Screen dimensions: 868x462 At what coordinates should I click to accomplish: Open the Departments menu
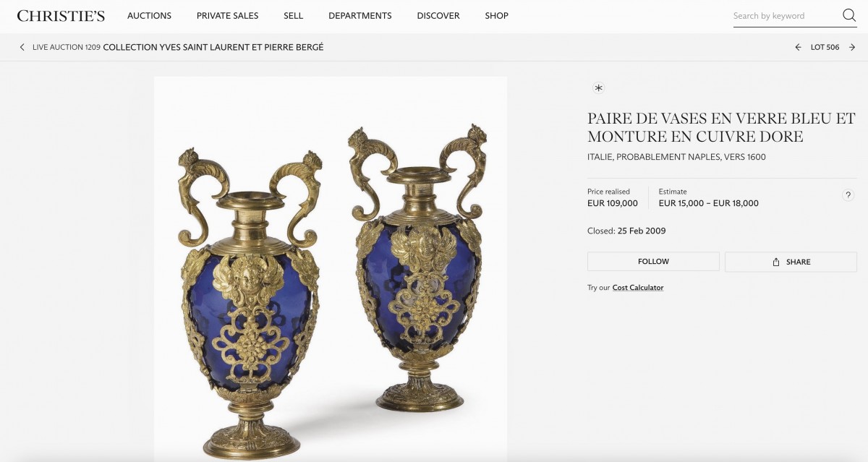pyautogui.click(x=360, y=15)
